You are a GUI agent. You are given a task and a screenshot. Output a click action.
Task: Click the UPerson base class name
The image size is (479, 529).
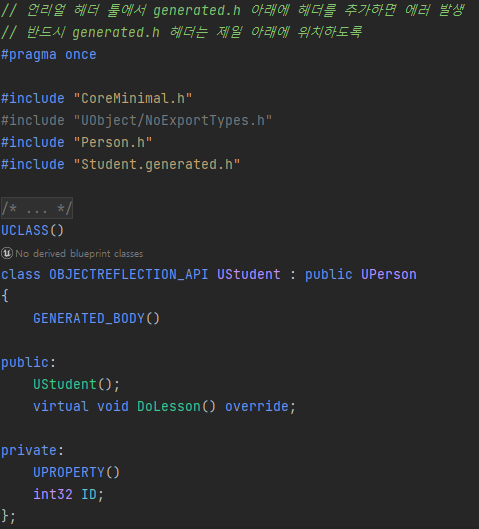[x=389, y=274]
